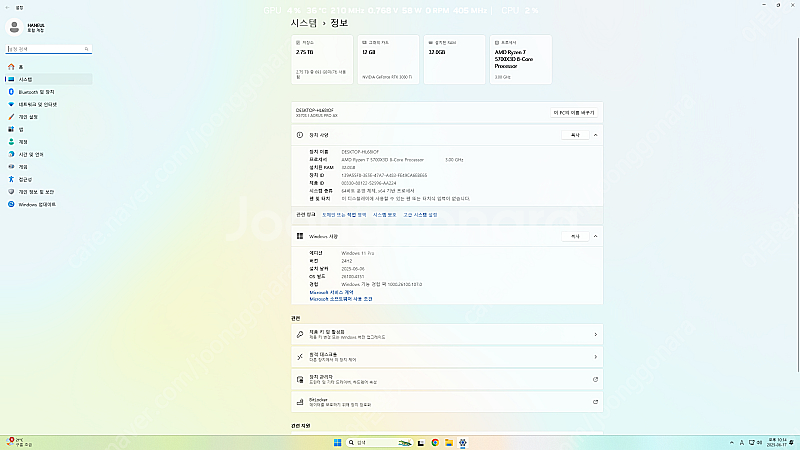This screenshot has height=450, width=800.
Task: Go back with the arrow in title bar
Action: tap(7, 8)
